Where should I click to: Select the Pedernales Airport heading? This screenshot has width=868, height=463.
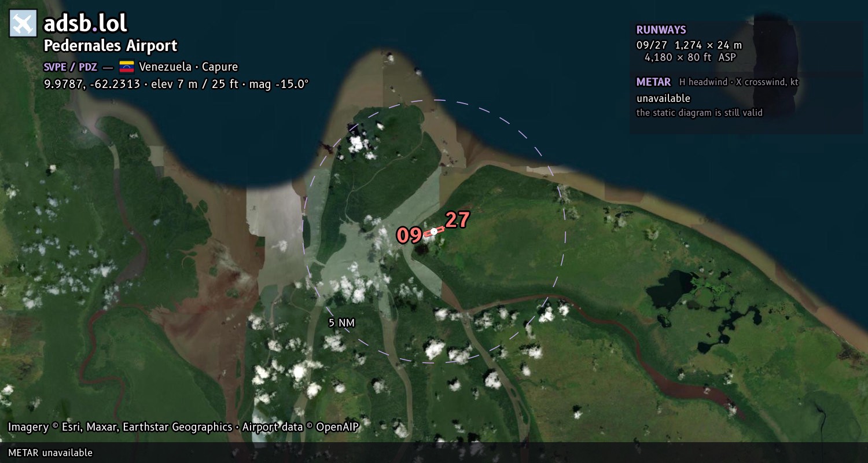111,46
